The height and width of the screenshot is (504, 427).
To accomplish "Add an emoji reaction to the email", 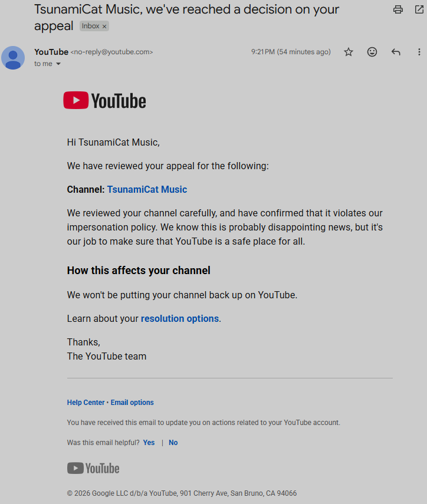I will 372,52.
